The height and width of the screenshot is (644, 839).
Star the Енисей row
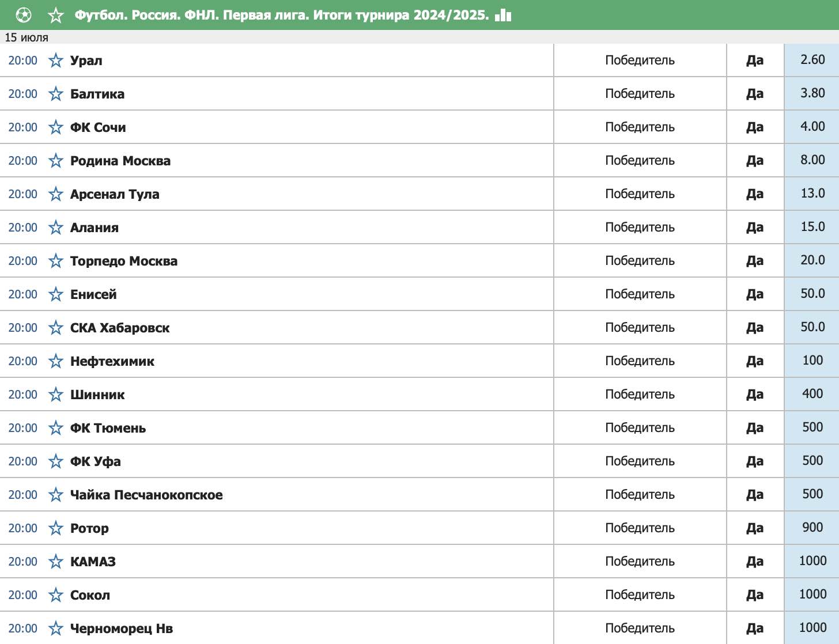pyautogui.click(x=56, y=294)
